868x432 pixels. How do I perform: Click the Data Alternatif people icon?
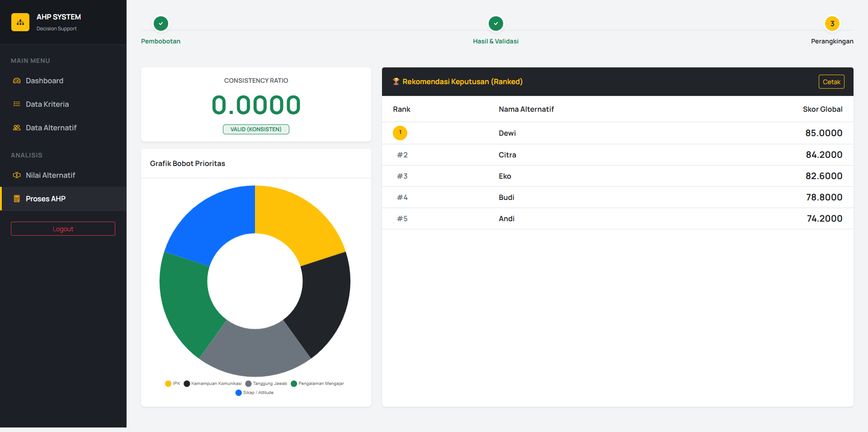17,128
